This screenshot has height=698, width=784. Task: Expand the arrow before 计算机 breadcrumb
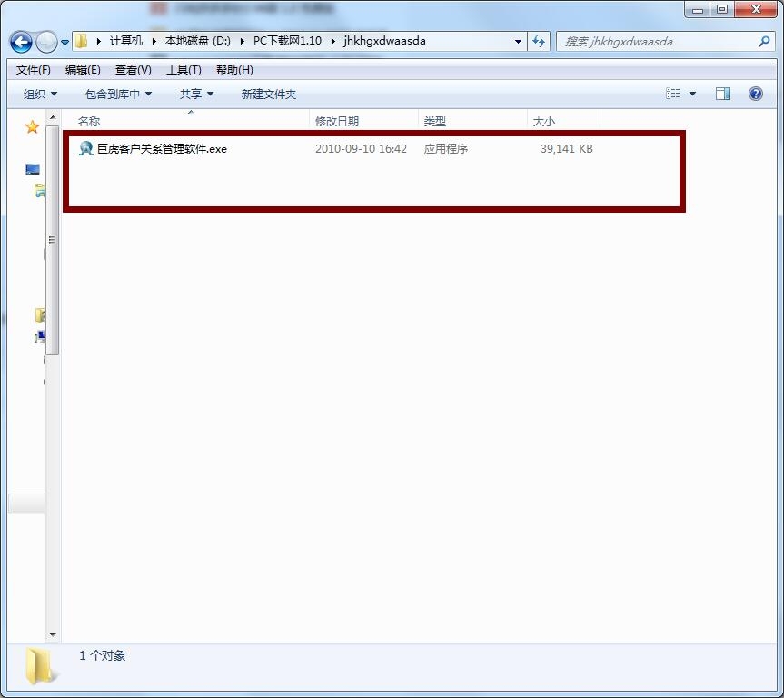tap(98, 41)
